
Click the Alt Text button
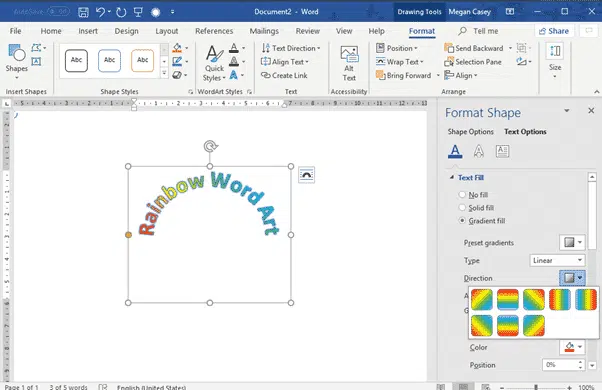point(349,63)
